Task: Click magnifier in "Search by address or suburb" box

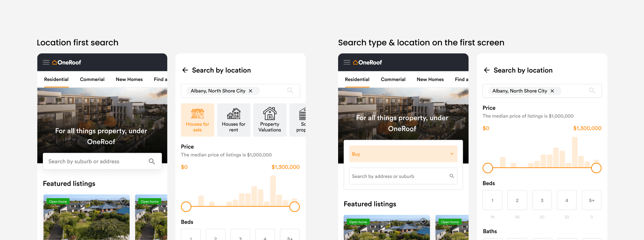Action: (x=452, y=176)
